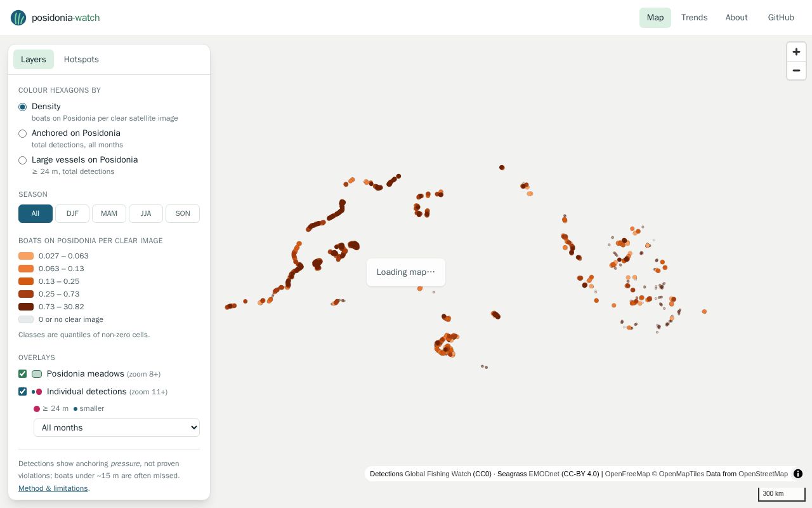Image resolution: width=812 pixels, height=508 pixels.
Task: Filter season to JJA
Action: tap(146, 214)
